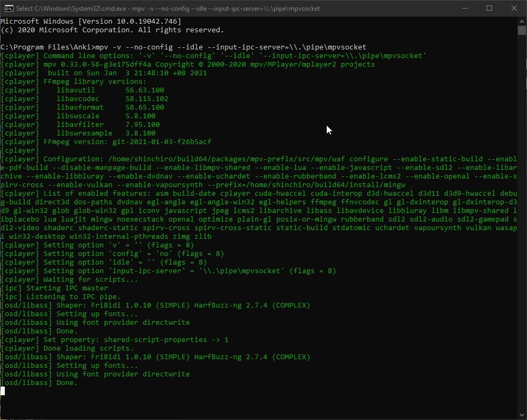
Task: Click the "Setting option 'idle'" line
Action: click(104, 262)
